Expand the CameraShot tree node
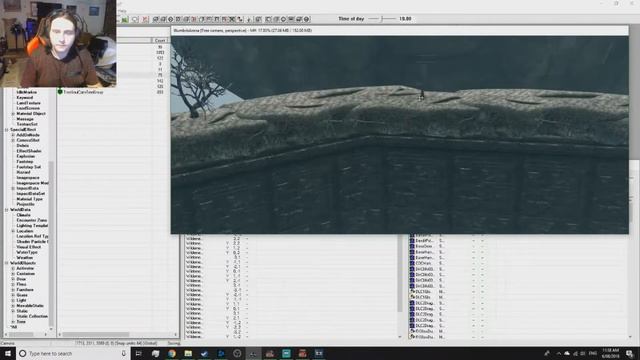This screenshot has height=360, width=640. click(13, 140)
